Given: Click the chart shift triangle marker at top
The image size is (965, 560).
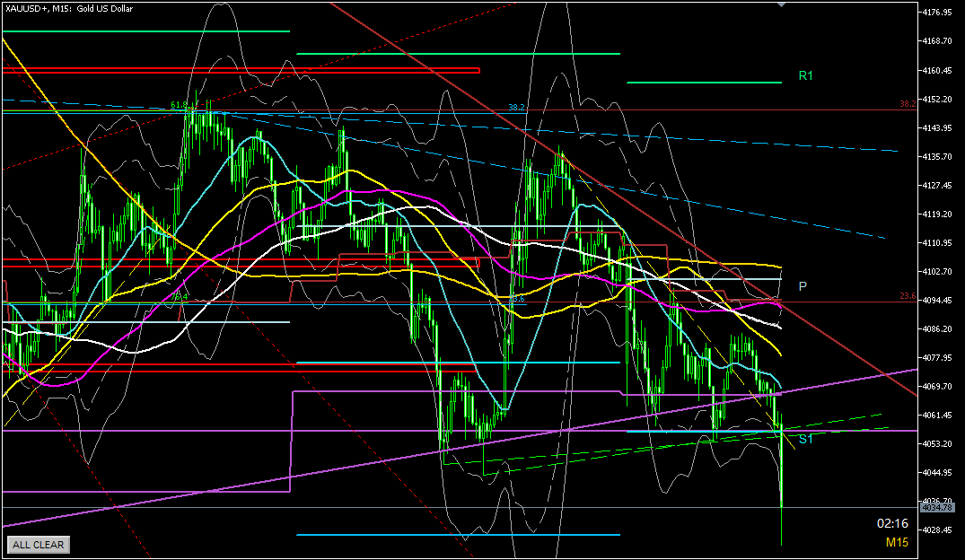Looking at the screenshot, I should point(781,4).
